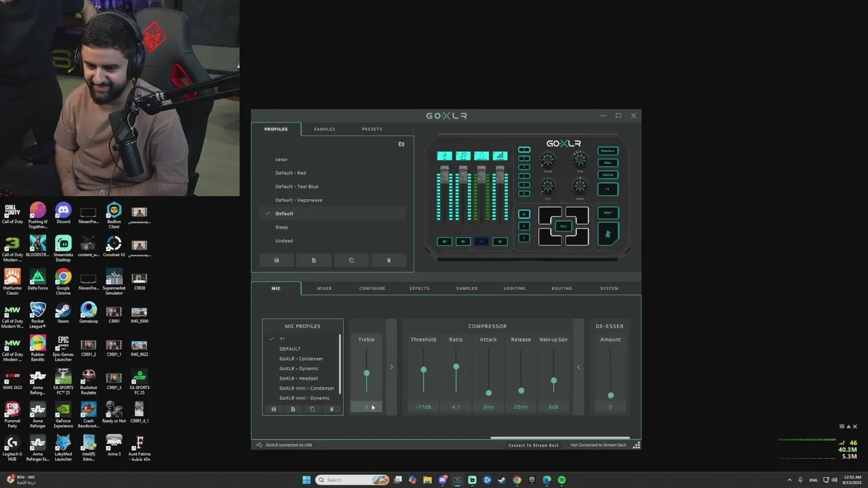
Task: Click the duplicate icon in Mic Profiles panel
Action: [312, 409]
